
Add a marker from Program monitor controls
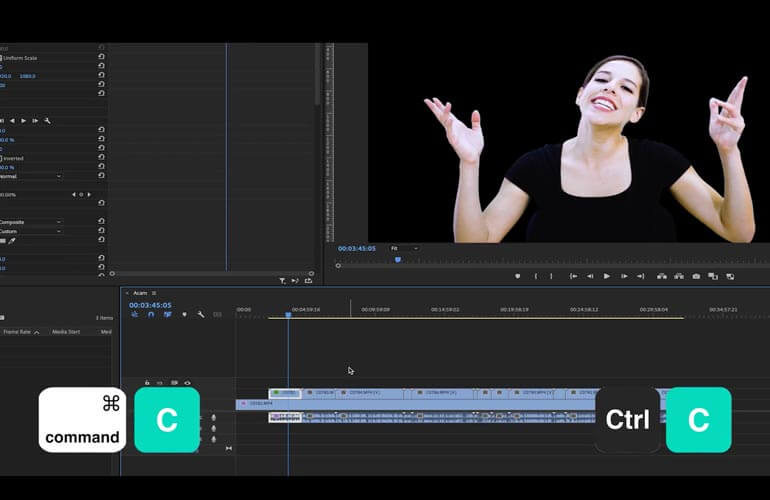(518, 277)
